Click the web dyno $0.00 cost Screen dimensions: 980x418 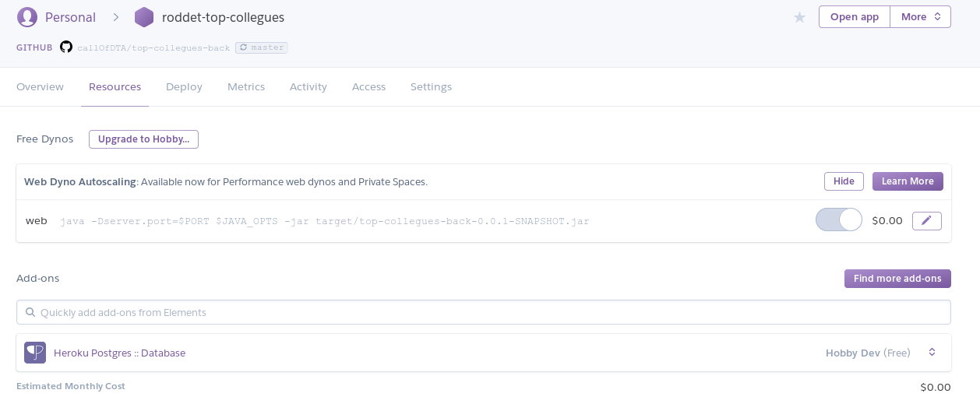pos(887,220)
